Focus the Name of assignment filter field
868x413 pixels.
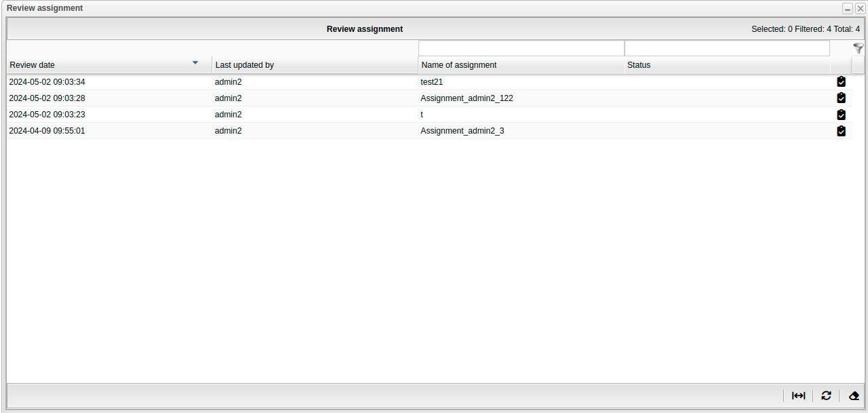(x=521, y=48)
